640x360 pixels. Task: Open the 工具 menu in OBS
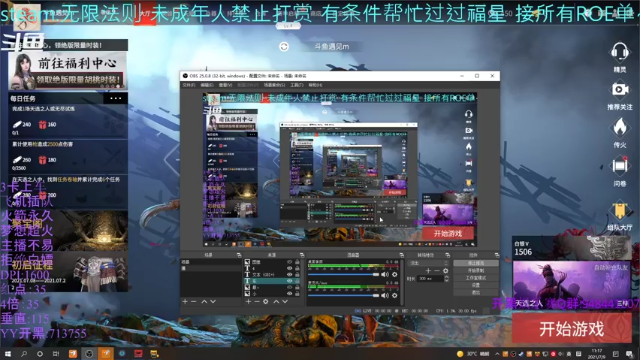pos(297,85)
